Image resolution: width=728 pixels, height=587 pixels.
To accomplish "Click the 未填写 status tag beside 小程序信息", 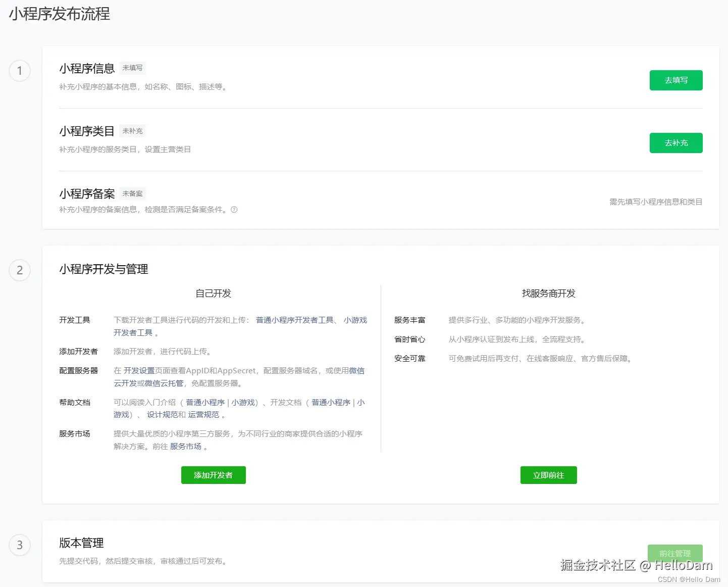I will tap(132, 68).
